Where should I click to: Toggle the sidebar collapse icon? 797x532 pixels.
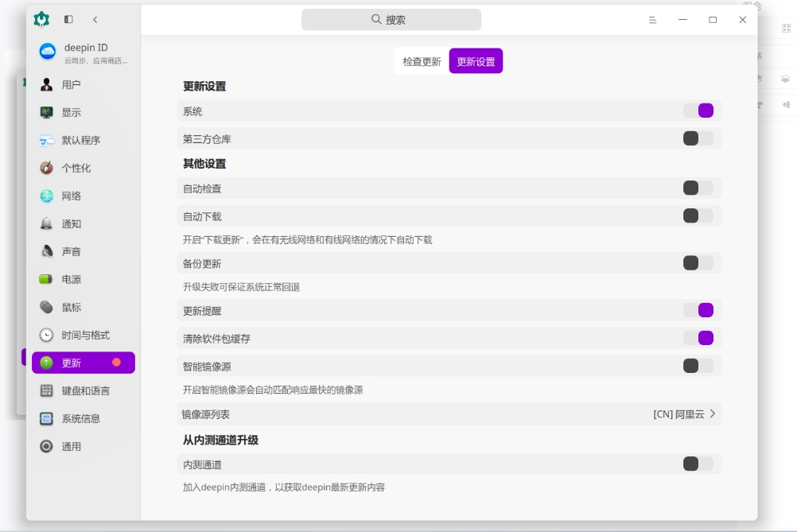click(68, 19)
